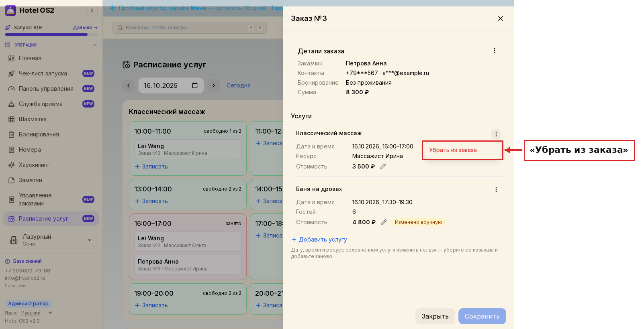Close the Заказ №3 panel
The image size is (644, 329).
tap(501, 18)
